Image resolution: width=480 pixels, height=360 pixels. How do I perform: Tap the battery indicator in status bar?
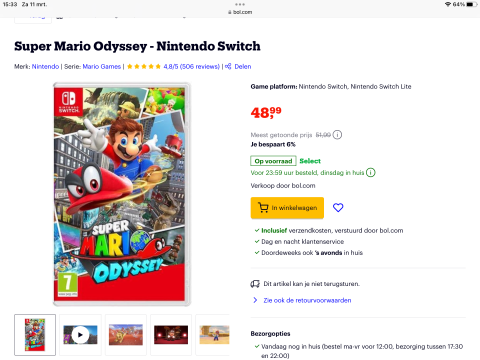(x=471, y=4)
